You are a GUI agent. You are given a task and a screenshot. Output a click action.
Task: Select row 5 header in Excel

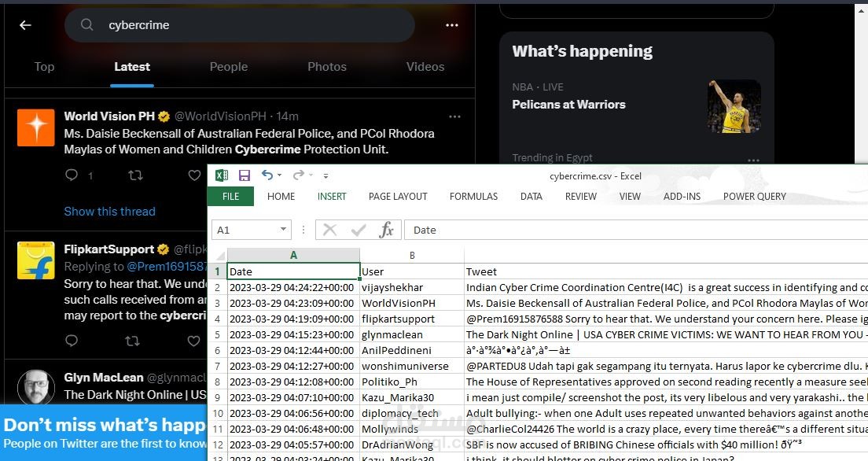coord(218,334)
